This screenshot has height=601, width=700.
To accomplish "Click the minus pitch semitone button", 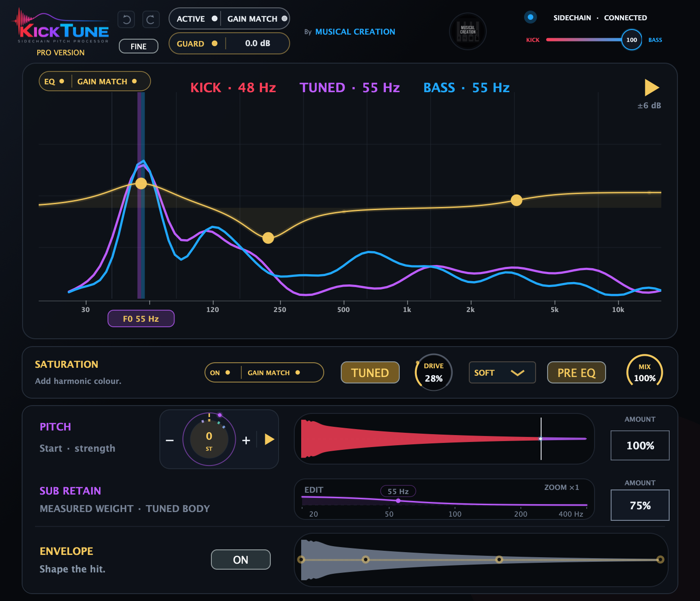I will coord(170,440).
